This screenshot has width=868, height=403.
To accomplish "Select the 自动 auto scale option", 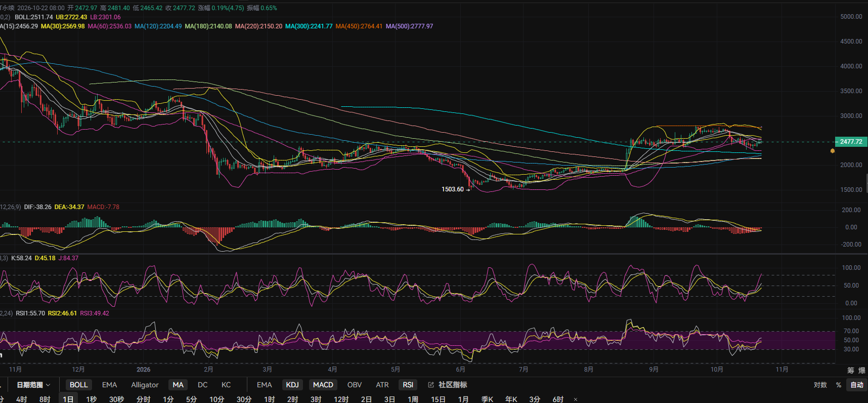I will 857,385.
